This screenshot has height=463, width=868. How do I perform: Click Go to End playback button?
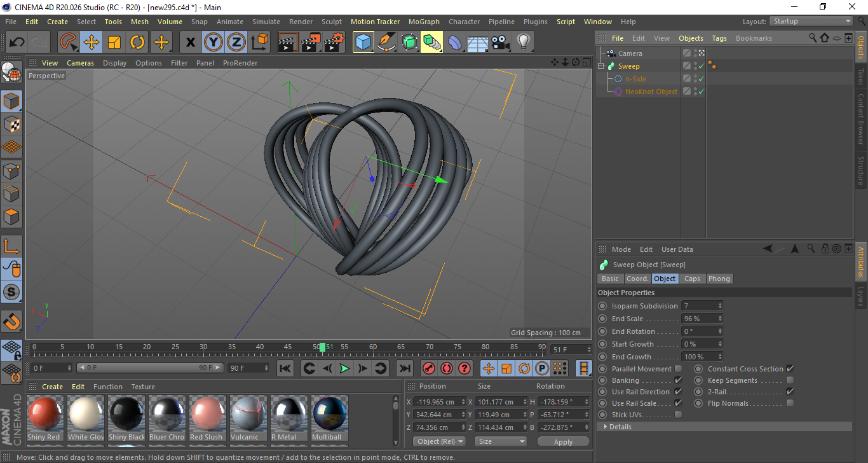coord(404,368)
